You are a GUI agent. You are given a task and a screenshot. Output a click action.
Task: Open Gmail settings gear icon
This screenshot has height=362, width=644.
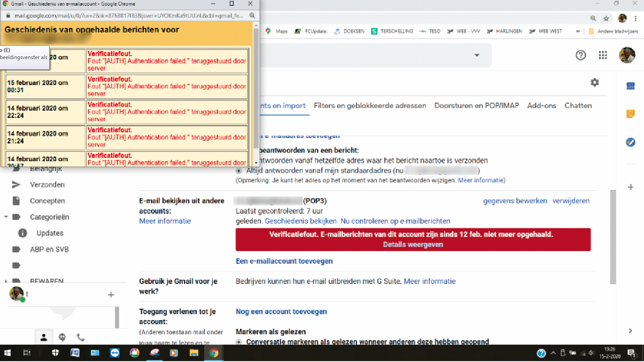594,83
